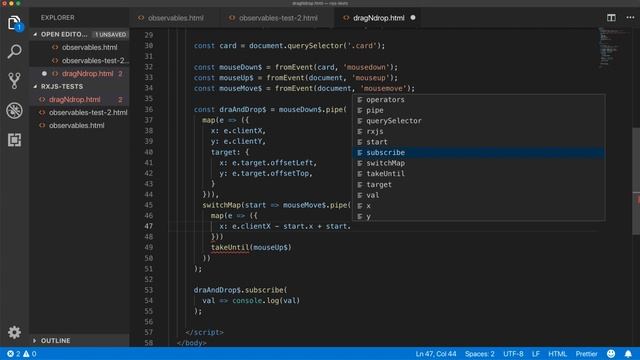640x360 pixels.
Task: Click the unsaved dot on dragNdrop.html tab
Action: 413,18
